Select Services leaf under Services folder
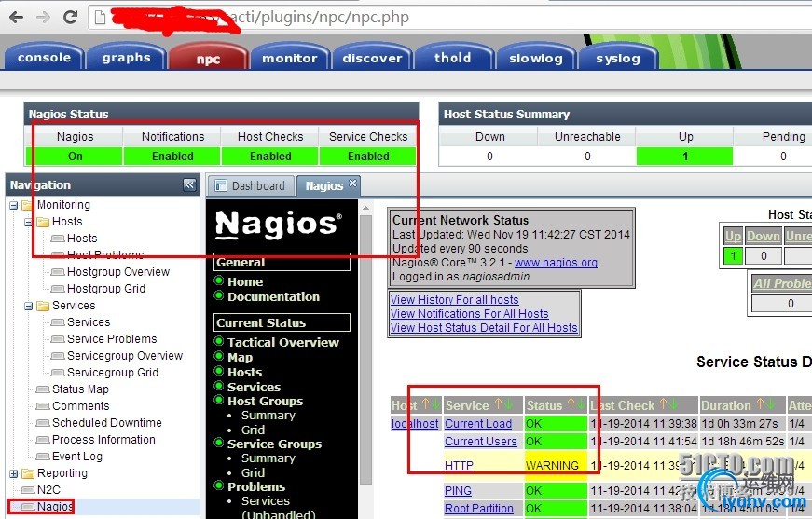The image size is (812, 519). [x=89, y=321]
